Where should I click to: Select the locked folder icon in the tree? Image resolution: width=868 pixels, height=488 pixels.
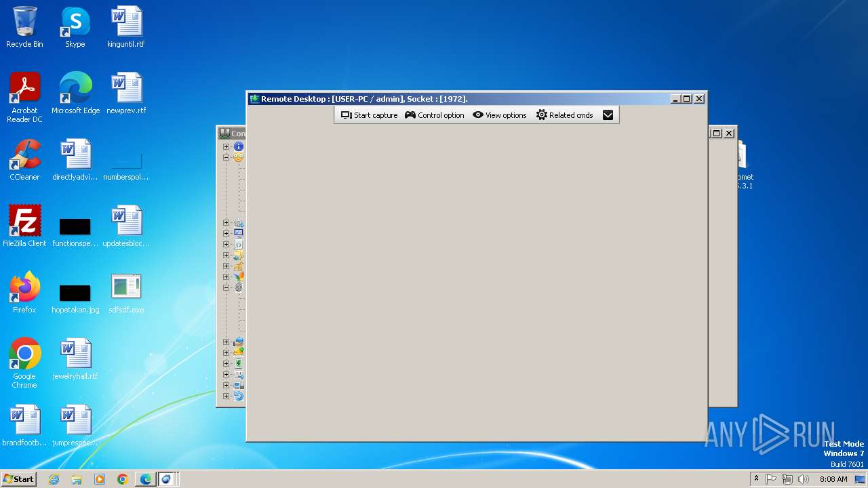pyautogui.click(x=239, y=266)
